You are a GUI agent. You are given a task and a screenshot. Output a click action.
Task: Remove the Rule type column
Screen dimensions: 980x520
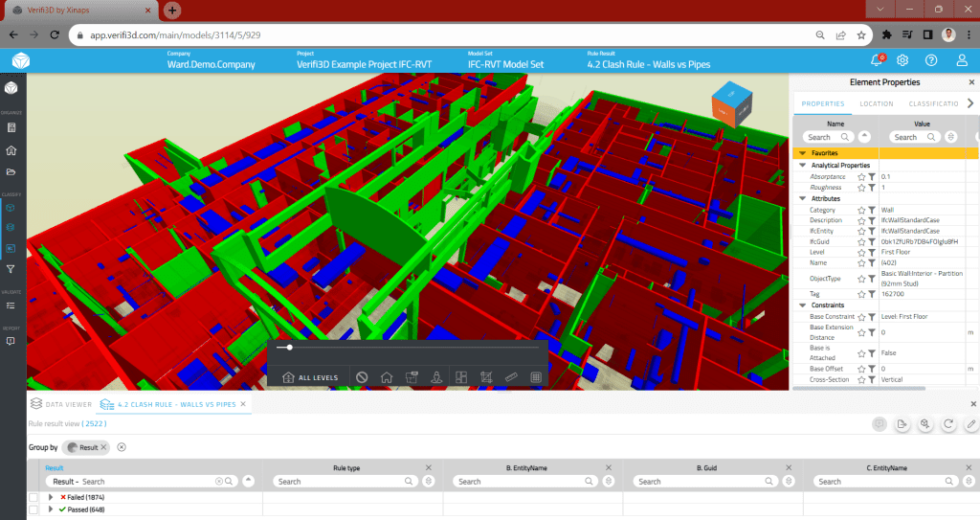[x=429, y=467]
